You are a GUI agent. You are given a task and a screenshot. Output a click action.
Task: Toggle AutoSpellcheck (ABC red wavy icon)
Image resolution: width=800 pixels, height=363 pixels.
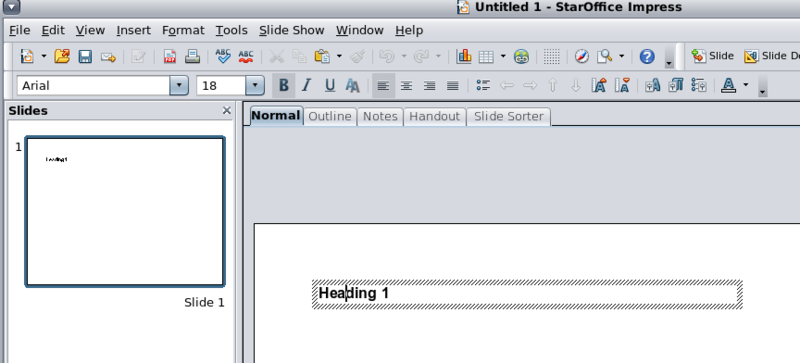(x=246, y=56)
